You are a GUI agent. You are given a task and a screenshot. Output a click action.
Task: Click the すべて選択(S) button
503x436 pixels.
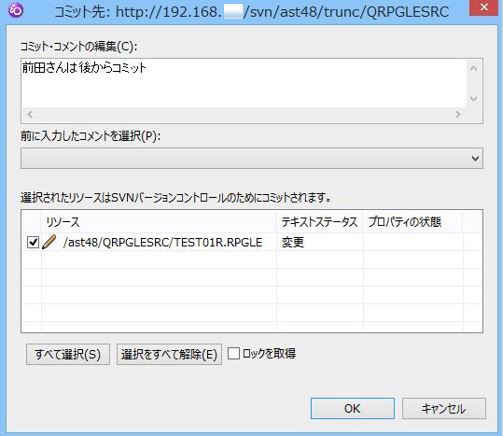[x=68, y=354]
